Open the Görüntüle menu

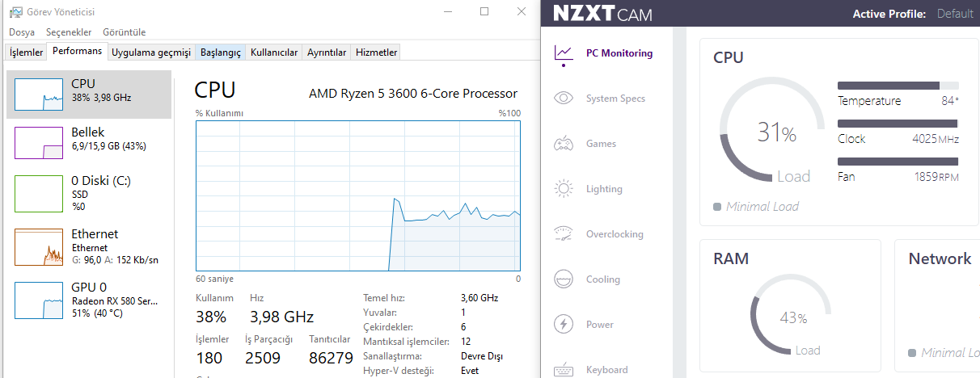pyautogui.click(x=125, y=32)
